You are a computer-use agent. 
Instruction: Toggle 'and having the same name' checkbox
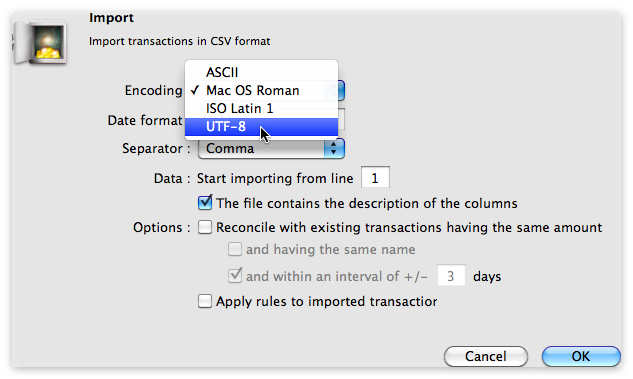pyautogui.click(x=235, y=249)
